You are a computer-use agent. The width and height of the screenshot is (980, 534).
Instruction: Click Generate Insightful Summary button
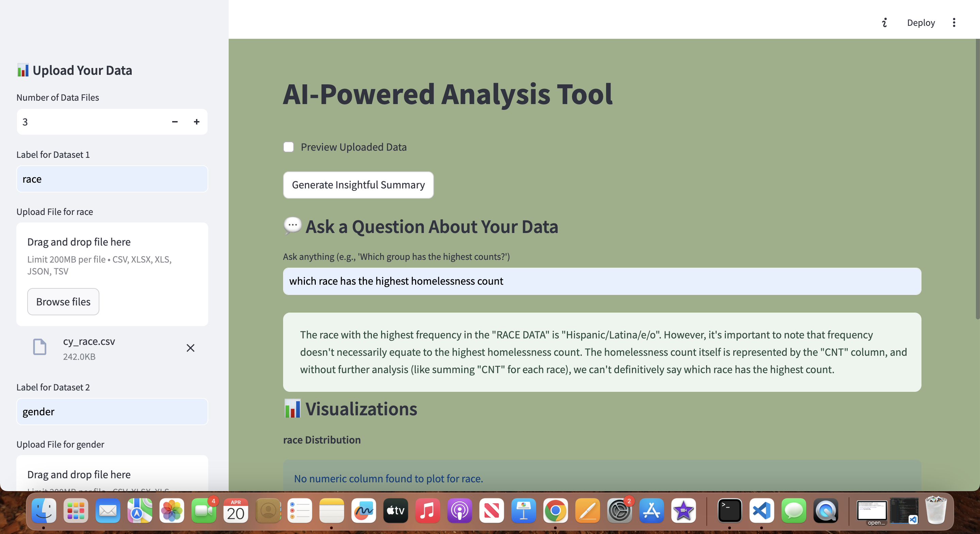(x=358, y=185)
